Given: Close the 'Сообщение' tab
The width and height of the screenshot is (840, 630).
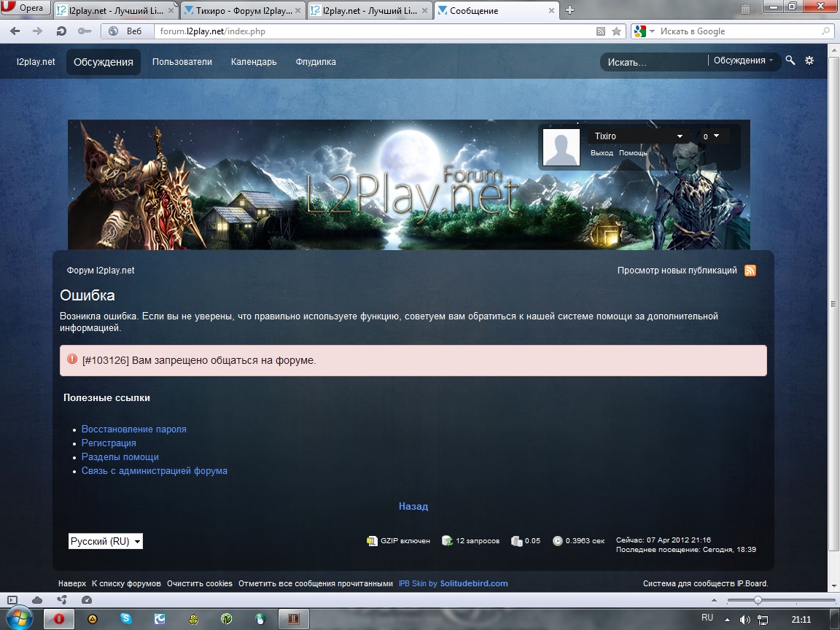Looking at the screenshot, I should tap(551, 10).
